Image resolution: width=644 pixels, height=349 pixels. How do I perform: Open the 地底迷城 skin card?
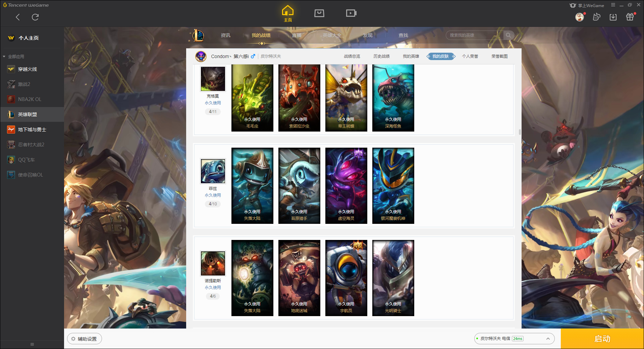(299, 278)
